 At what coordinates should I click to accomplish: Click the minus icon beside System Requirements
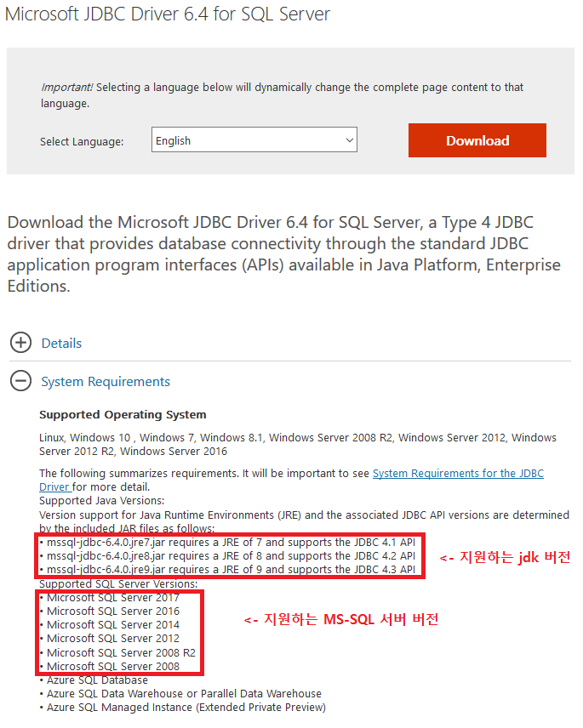pyautogui.click(x=20, y=381)
